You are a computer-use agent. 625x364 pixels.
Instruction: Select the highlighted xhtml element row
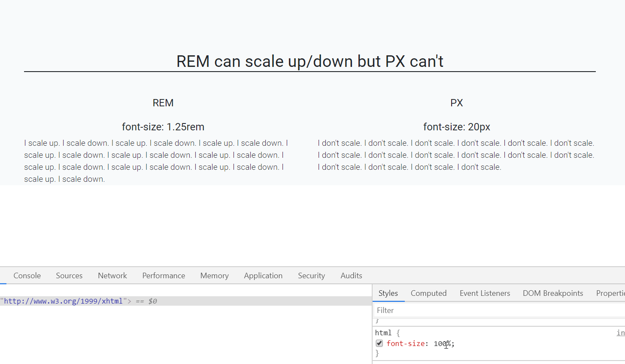point(185,301)
